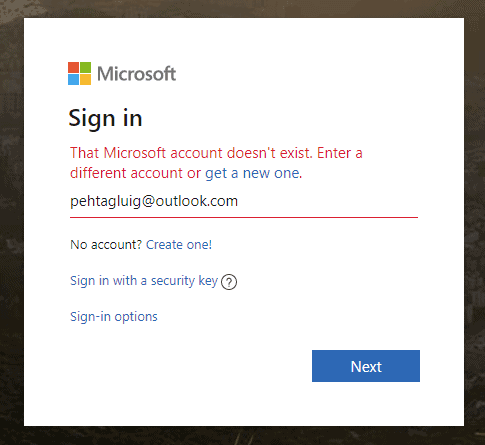Click the Microsoft wordmark text
The width and height of the screenshot is (485, 445).
136,73
